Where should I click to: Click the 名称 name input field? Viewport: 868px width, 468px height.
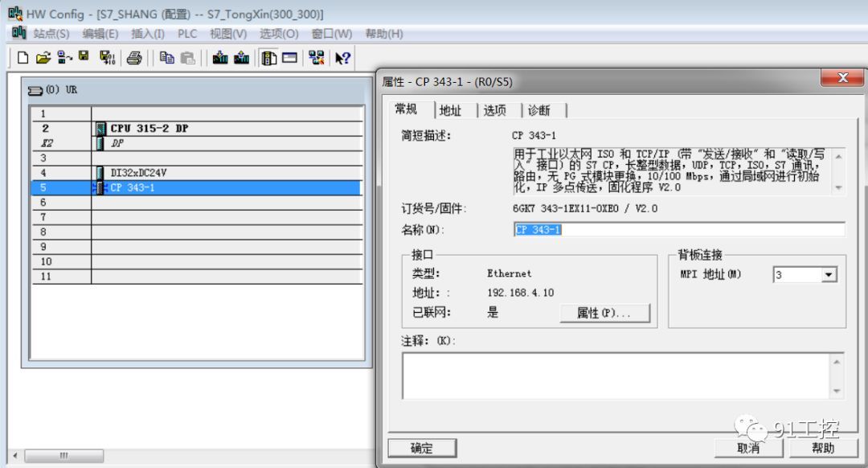679,230
